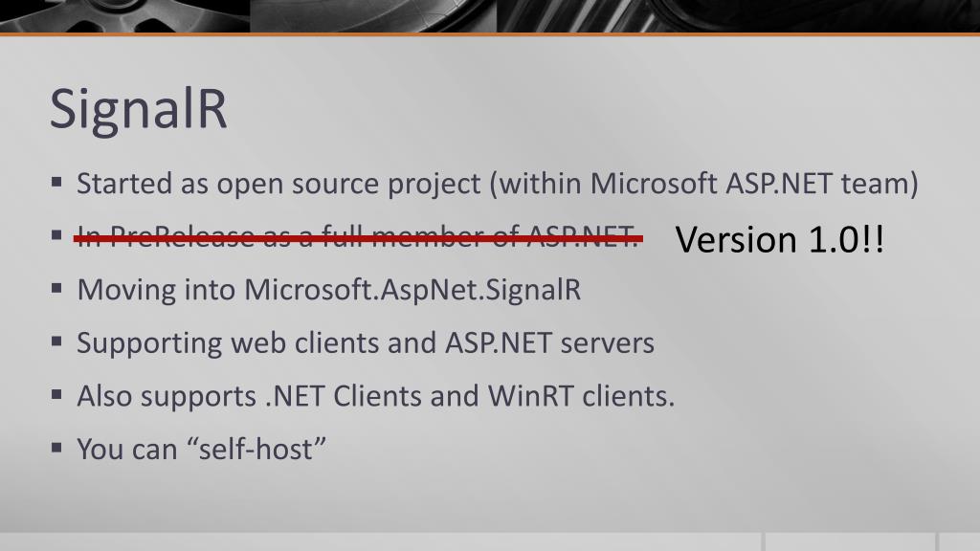
Task: Select the struck-through 'In PreRelease' text
Action: pos(358,237)
